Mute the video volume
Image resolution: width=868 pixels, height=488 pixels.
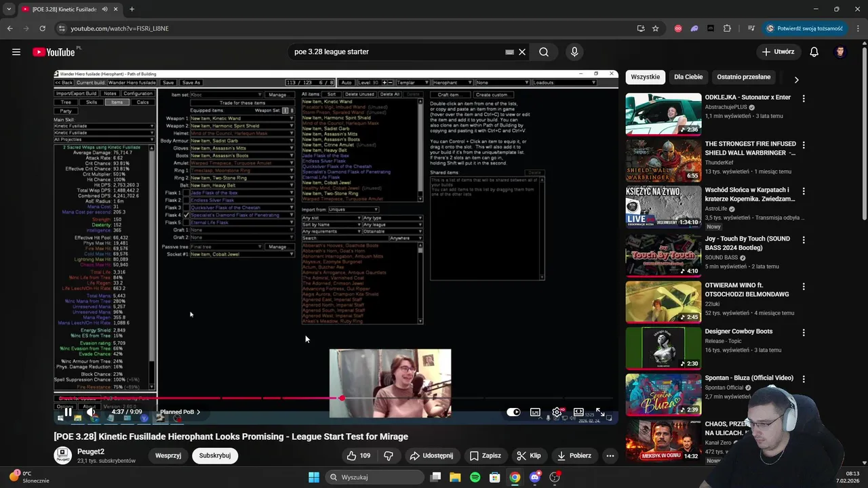tap(91, 412)
